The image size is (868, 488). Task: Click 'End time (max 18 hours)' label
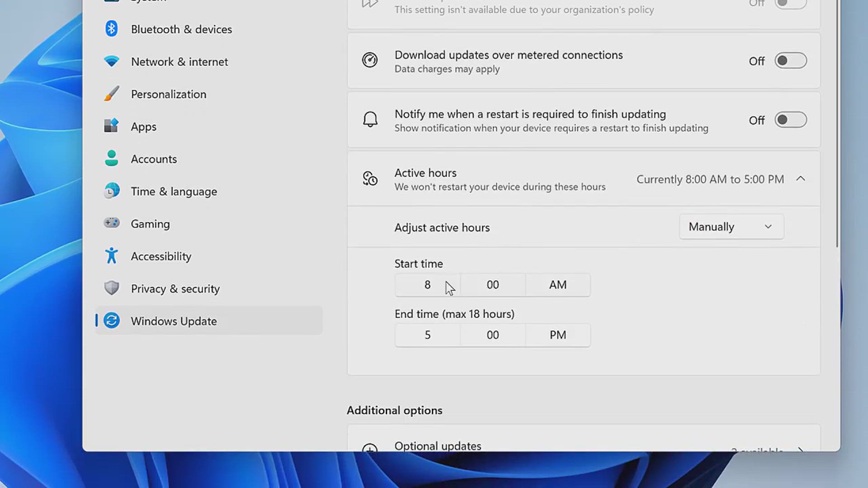(x=454, y=314)
